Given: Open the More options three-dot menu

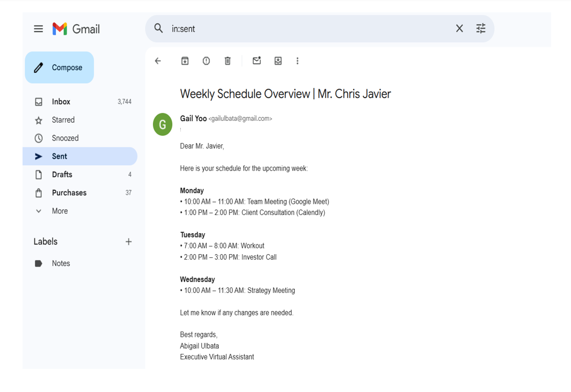Looking at the screenshot, I should [x=297, y=61].
